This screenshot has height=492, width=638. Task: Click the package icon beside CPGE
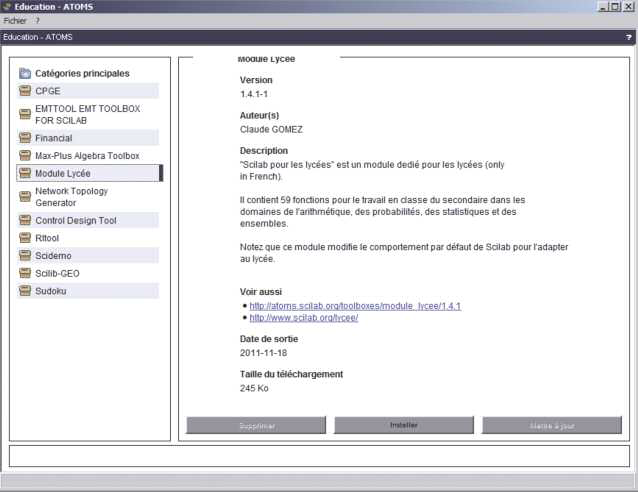pyautogui.click(x=25, y=91)
